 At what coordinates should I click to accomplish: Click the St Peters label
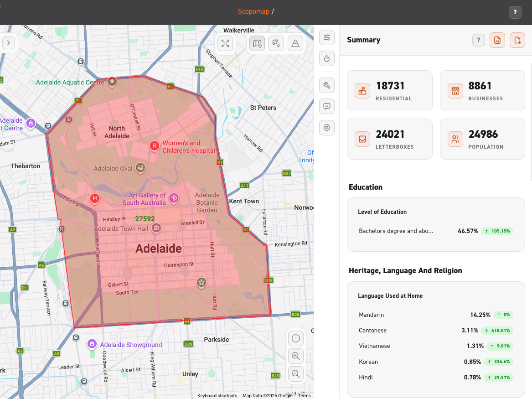(263, 108)
